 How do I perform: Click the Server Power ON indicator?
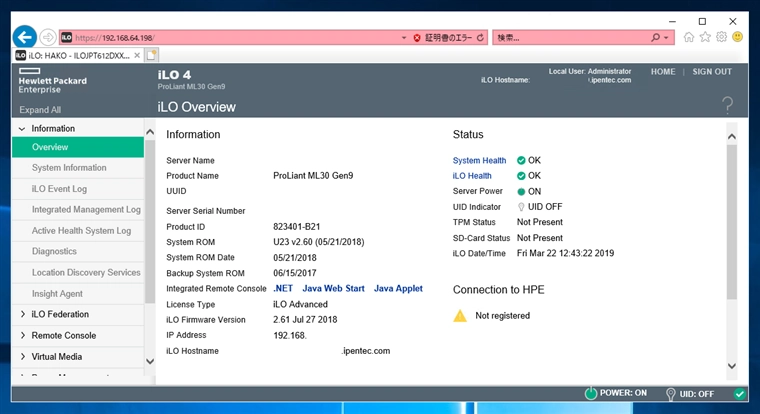[x=521, y=191]
